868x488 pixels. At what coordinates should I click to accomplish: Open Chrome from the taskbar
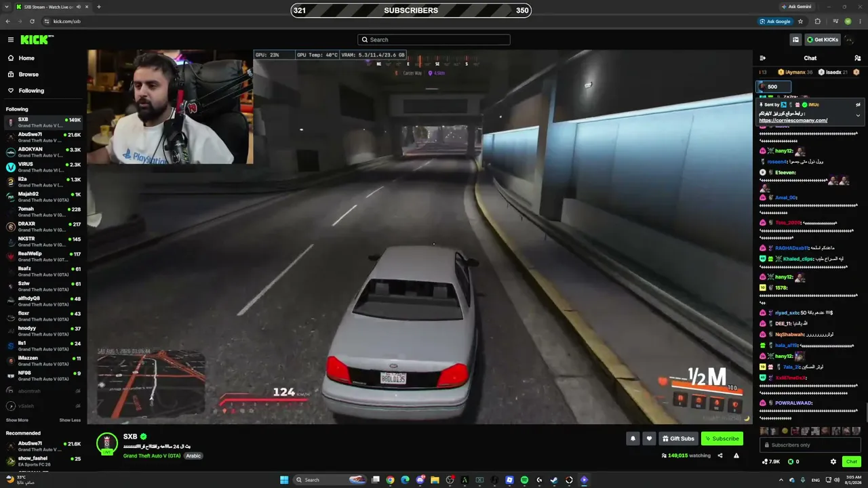pos(390,480)
